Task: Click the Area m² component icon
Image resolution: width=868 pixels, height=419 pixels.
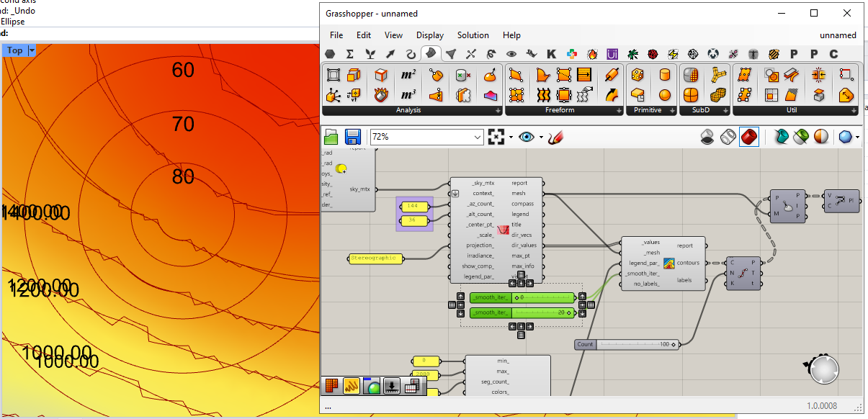Action: pos(408,75)
